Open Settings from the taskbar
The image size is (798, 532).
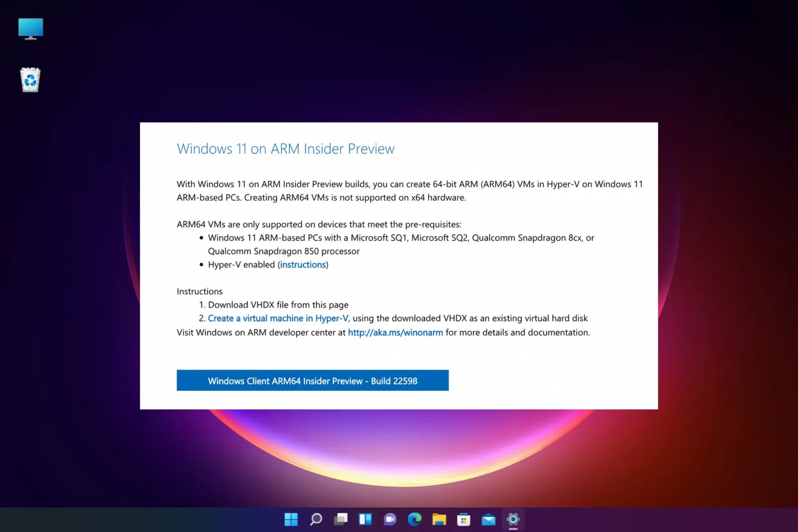[x=513, y=520]
